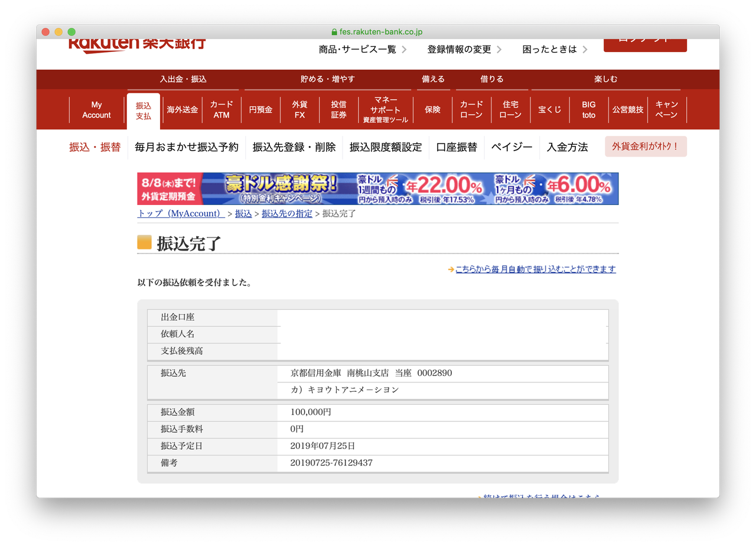
Task: Click the fee value 0円
Action: 297,429
